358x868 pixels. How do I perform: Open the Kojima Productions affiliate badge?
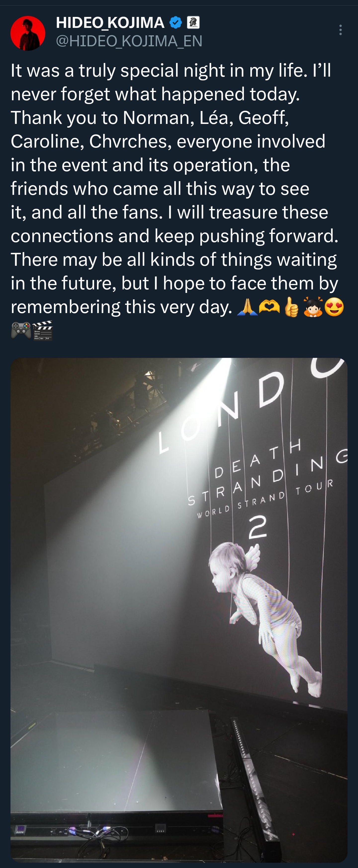(x=193, y=23)
